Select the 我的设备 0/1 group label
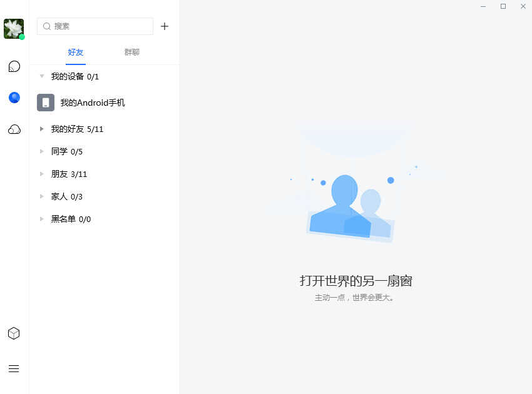 [x=75, y=77]
